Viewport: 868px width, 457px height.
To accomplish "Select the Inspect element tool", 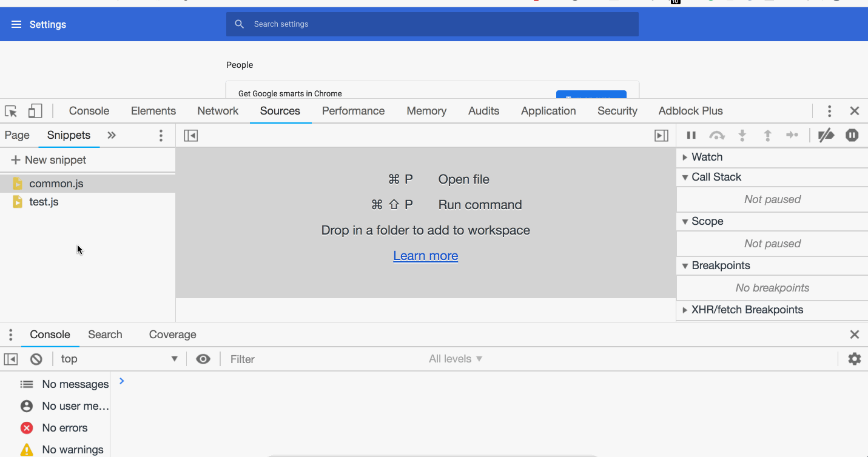I will [10, 111].
